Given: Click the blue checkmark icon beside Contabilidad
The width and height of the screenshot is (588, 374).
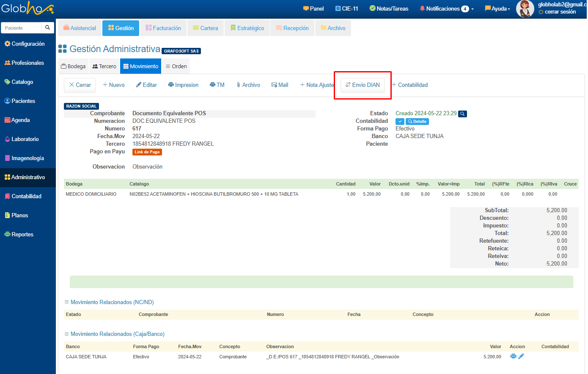Looking at the screenshot, I should pos(400,122).
